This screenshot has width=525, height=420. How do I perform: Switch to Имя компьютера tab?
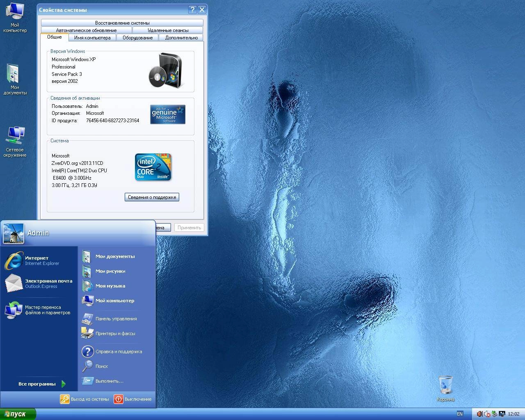point(92,38)
